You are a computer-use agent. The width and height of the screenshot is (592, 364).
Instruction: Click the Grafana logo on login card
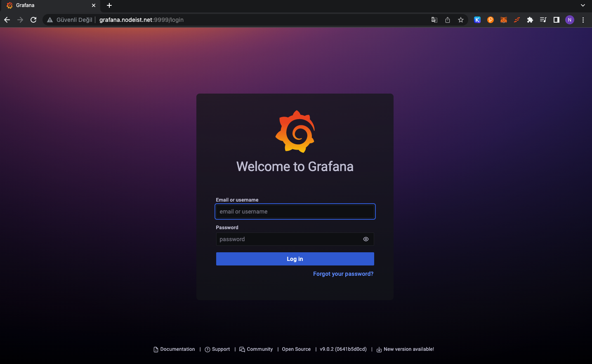(295, 132)
